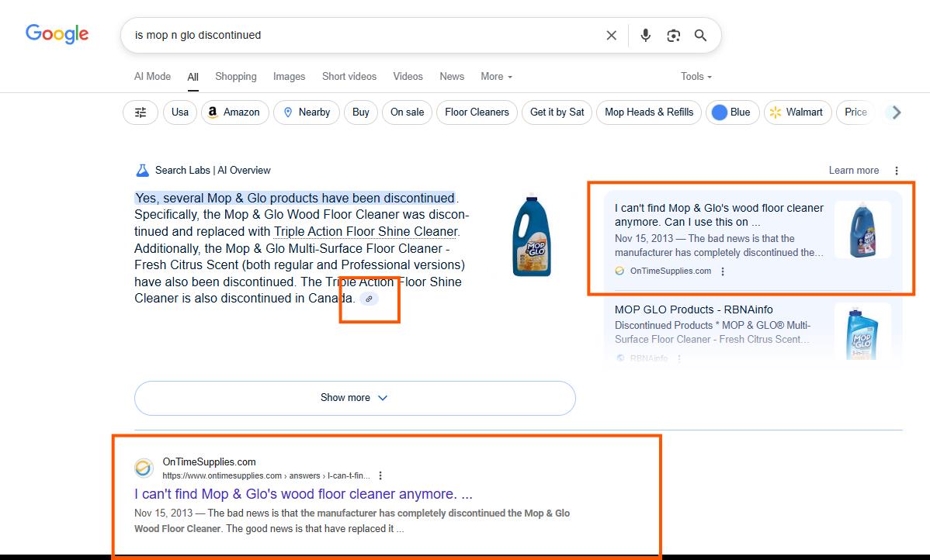Click the OnTimeSupplies.com site name in result
Image resolution: width=930 pixels, height=560 pixels.
tap(210, 462)
